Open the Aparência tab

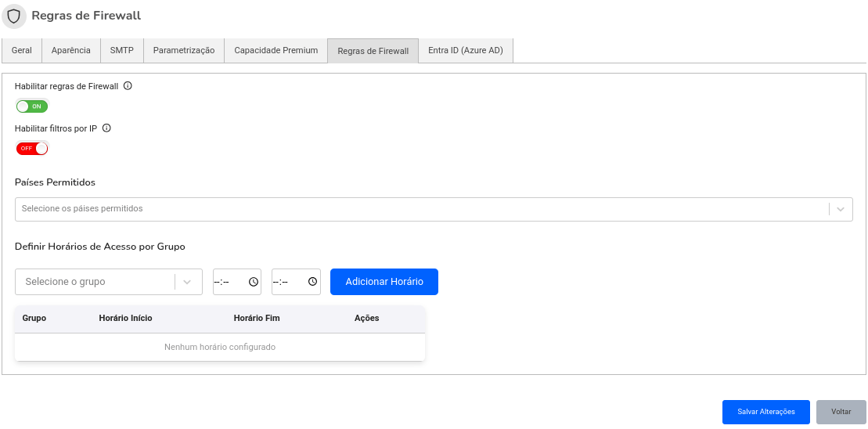(x=71, y=51)
